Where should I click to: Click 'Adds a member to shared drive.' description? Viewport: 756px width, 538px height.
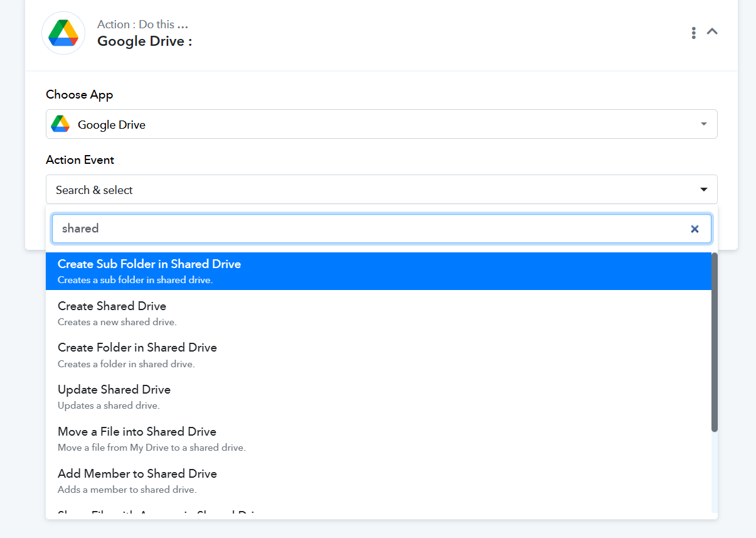127,490
